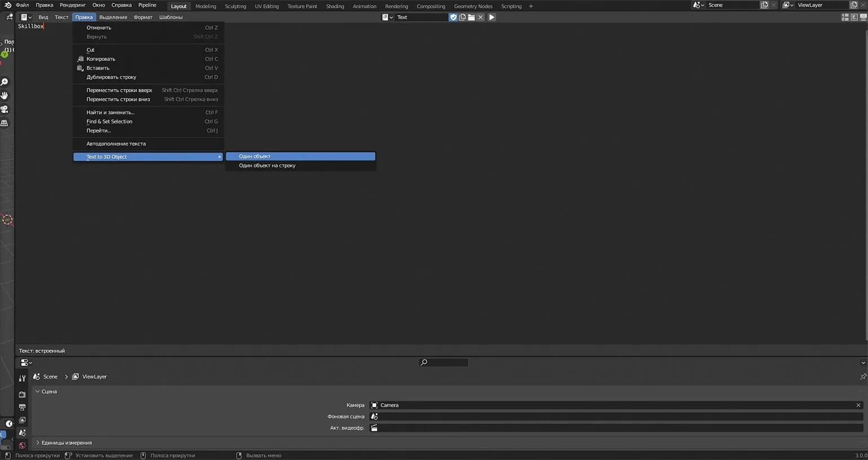The width and height of the screenshot is (868, 460).
Task: Toggle syntax highlighting in text editor
Action: coord(863,17)
